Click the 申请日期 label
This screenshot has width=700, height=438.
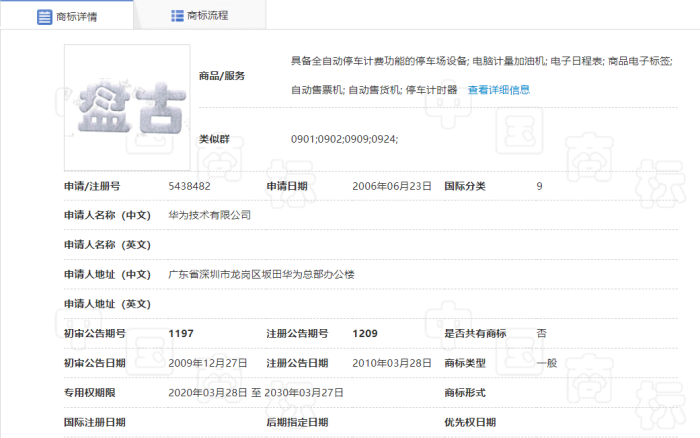[287, 186]
